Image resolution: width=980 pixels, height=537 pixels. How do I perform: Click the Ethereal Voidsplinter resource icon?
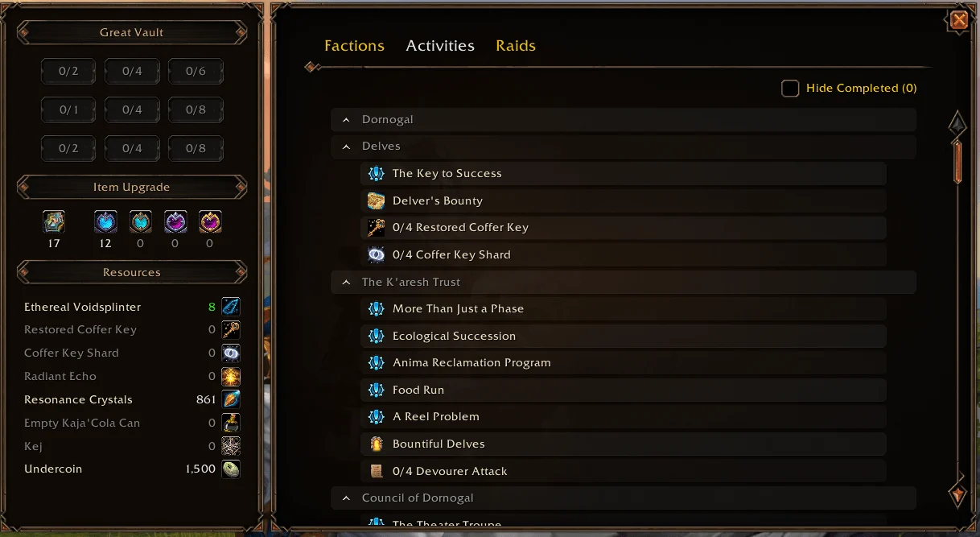(x=231, y=307)
